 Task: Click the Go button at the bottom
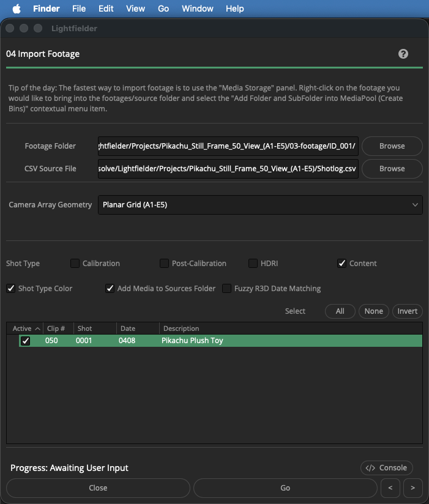(285, 488)
